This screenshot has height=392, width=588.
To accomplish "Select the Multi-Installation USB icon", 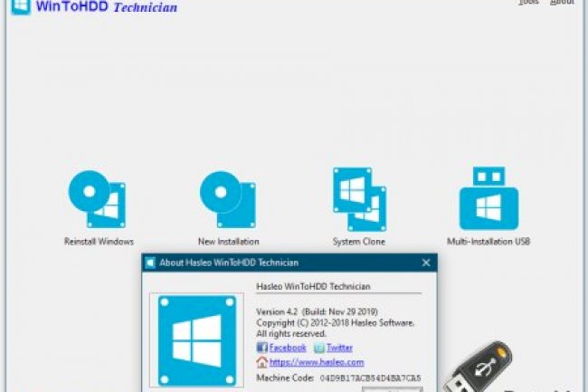I will pos(488,198).
